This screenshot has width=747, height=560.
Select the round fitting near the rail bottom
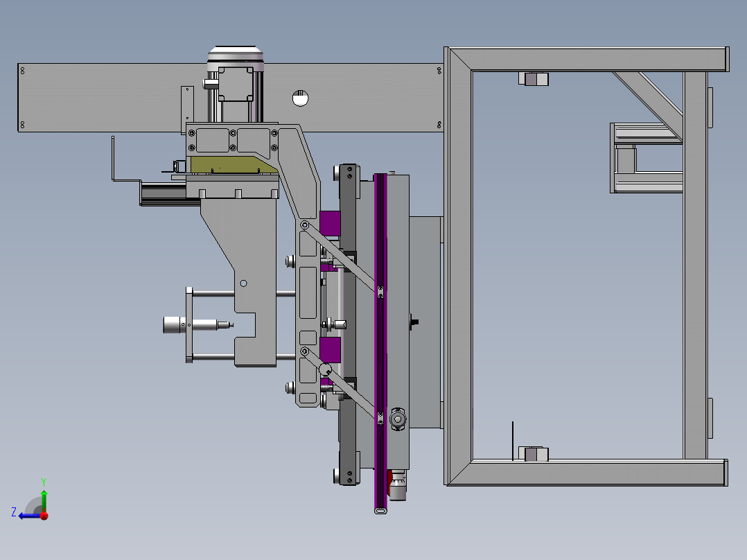tap(397, 419)
